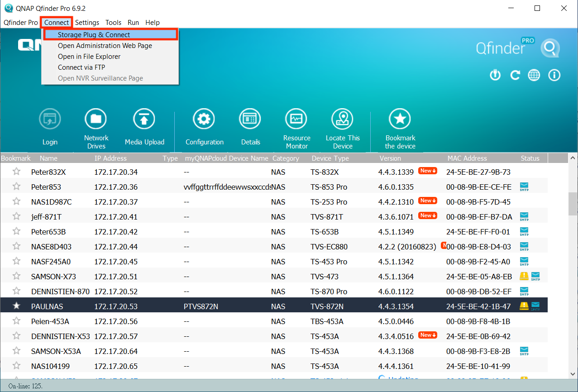The image size is (578, 392).
Task: Click SMTP icon in jeff-871T row
Action: tap(524, 217)
